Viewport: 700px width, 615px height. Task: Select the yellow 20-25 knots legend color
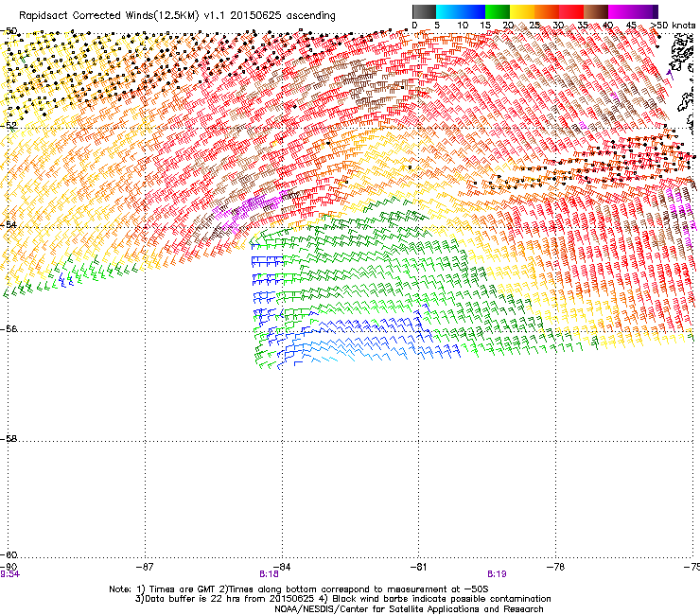coord(522,11)
